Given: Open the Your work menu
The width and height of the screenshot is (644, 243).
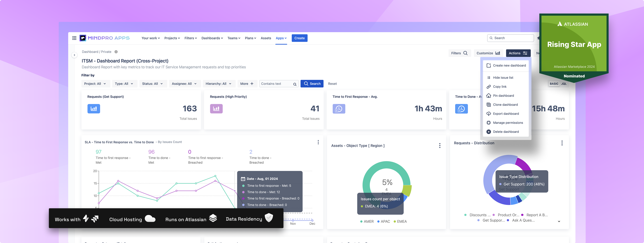Looking at the screenshot, I should [x=150, y=38].
